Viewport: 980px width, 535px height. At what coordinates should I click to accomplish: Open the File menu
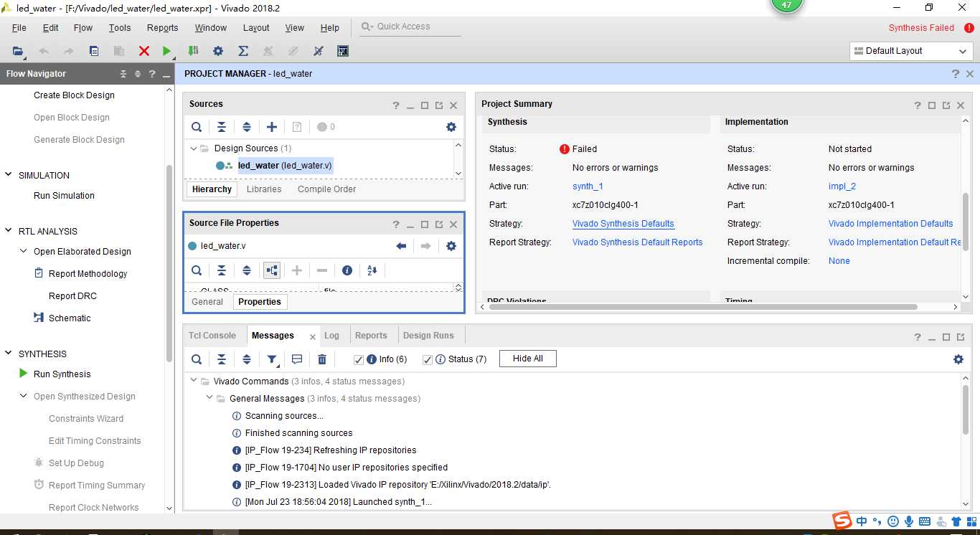point(19,28)
